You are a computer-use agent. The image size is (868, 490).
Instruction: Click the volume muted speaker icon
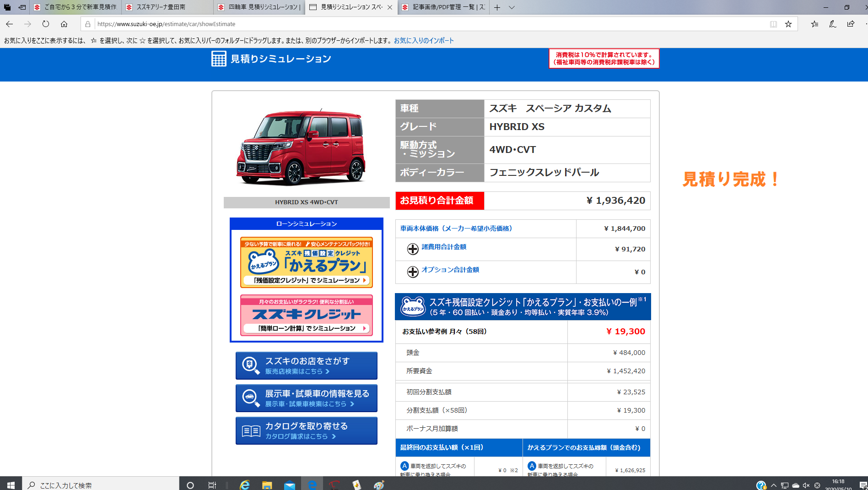(x=806, y=485)
